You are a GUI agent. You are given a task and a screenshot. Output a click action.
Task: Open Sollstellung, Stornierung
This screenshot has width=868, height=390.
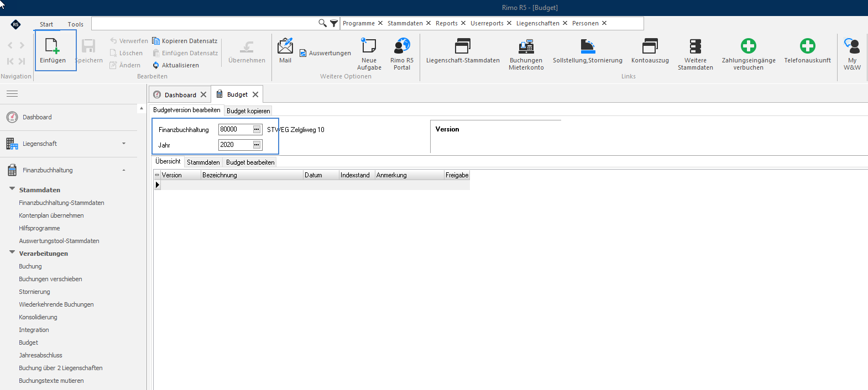588,46
